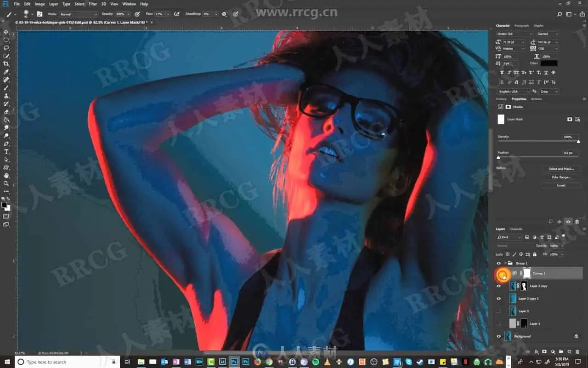Click the Color Range button

pyautogui.click(x=561, y=177)
